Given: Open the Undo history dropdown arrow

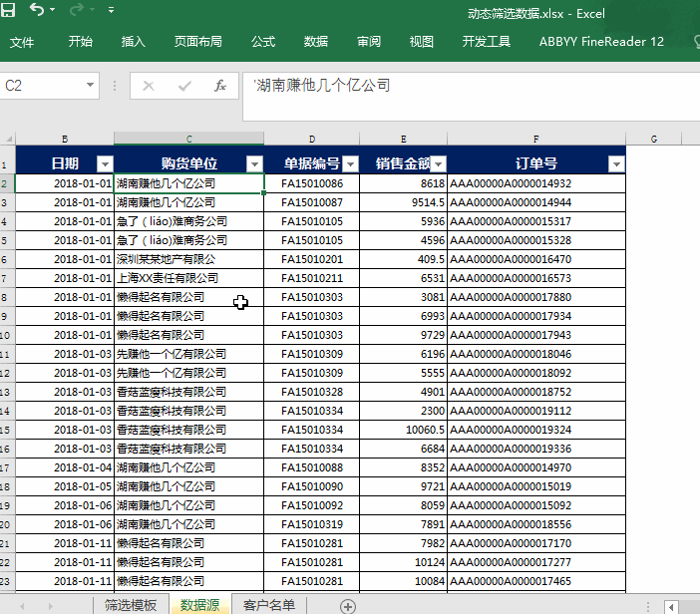Looking at the screenshot, I should pyautogui.click(x=53, y=9).
